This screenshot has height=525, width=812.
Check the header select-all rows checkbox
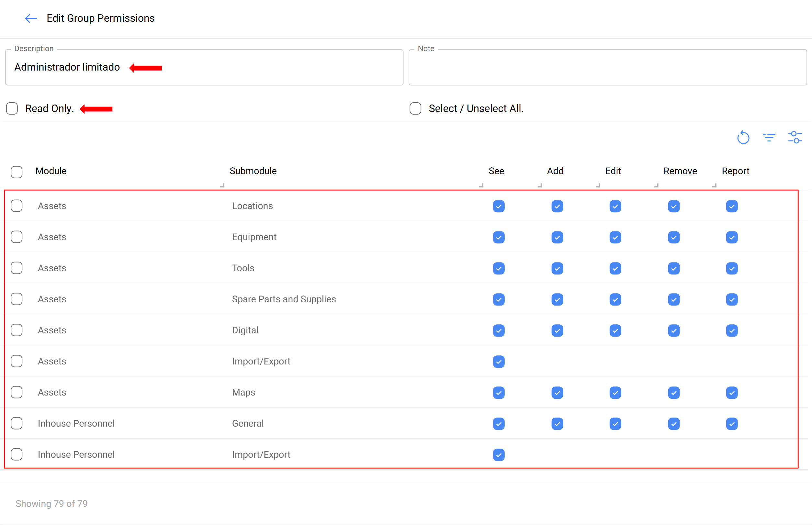[17, 172]
